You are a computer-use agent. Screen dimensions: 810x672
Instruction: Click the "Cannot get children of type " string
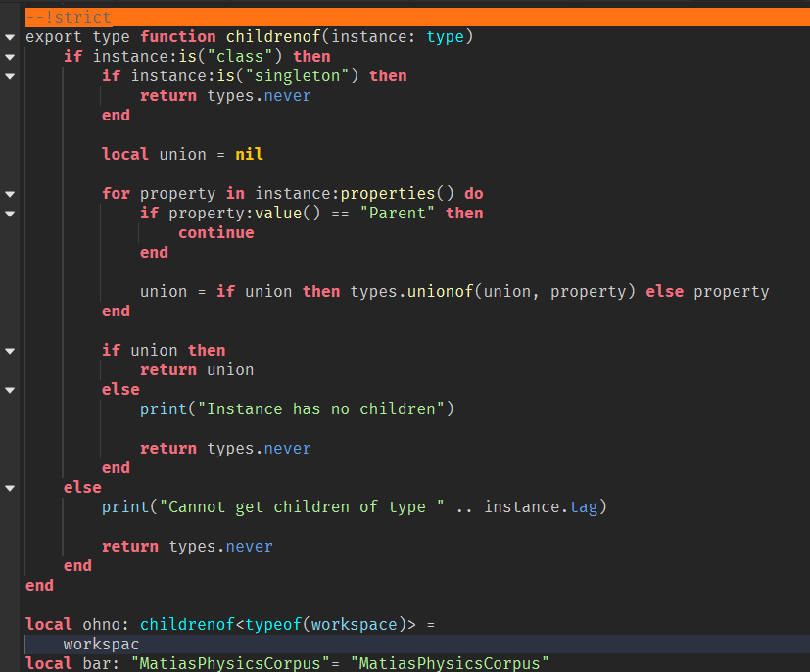302,506
